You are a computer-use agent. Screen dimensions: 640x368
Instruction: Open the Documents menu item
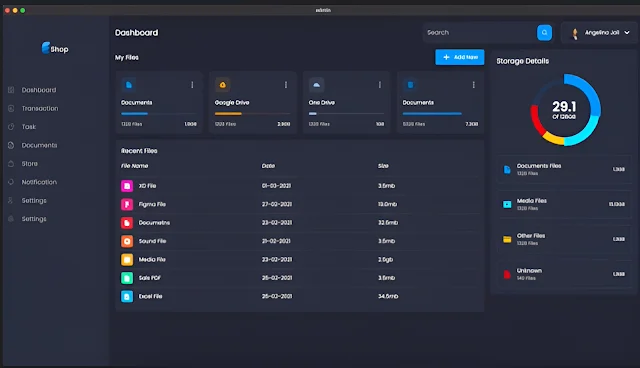(x=39, y=145)
